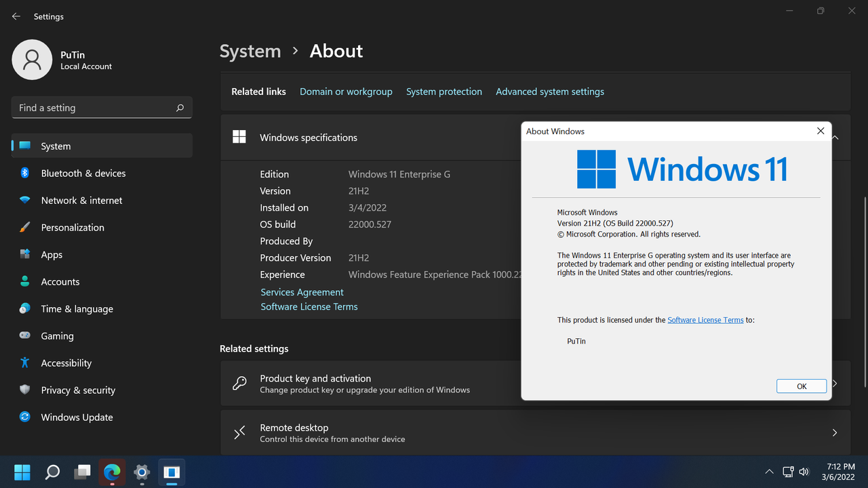The height and width of the screenshot is (488, 868).
Task: Open System protection link
Action: click(444, 91)
